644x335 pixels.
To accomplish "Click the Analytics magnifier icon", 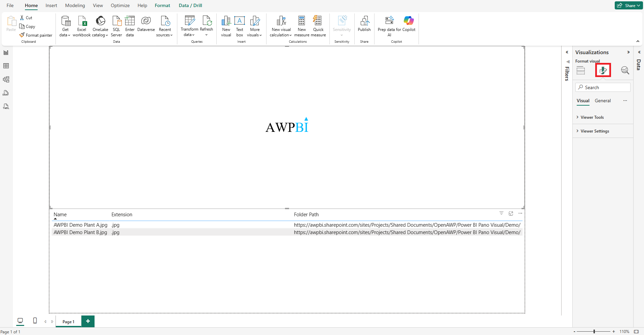I will [625, 70].
